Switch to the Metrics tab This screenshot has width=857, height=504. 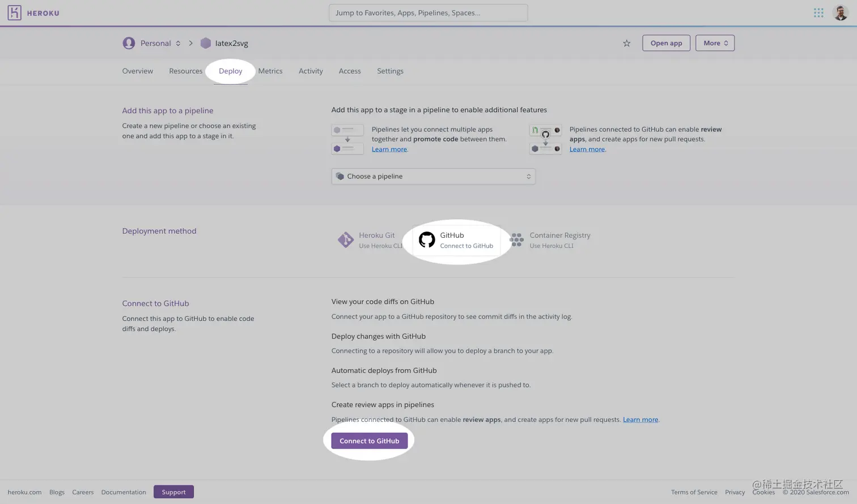coord(270,71)
